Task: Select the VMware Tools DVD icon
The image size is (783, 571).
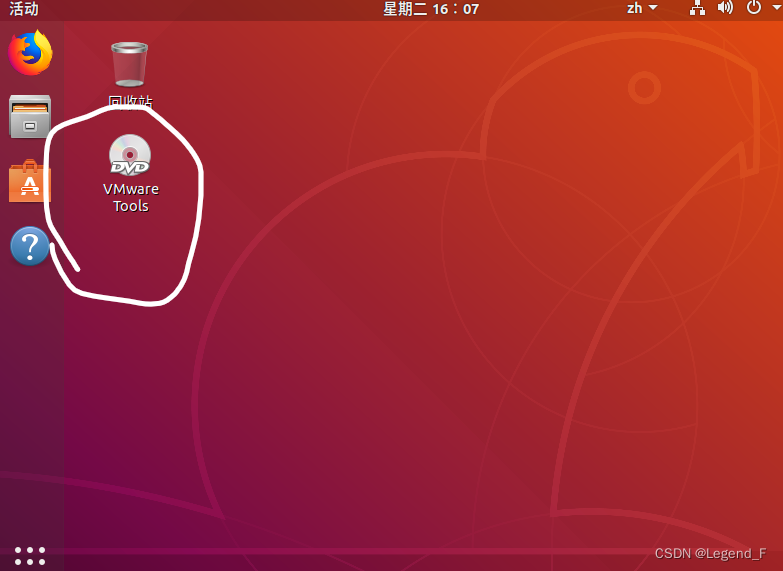Action: pos(130,155)
